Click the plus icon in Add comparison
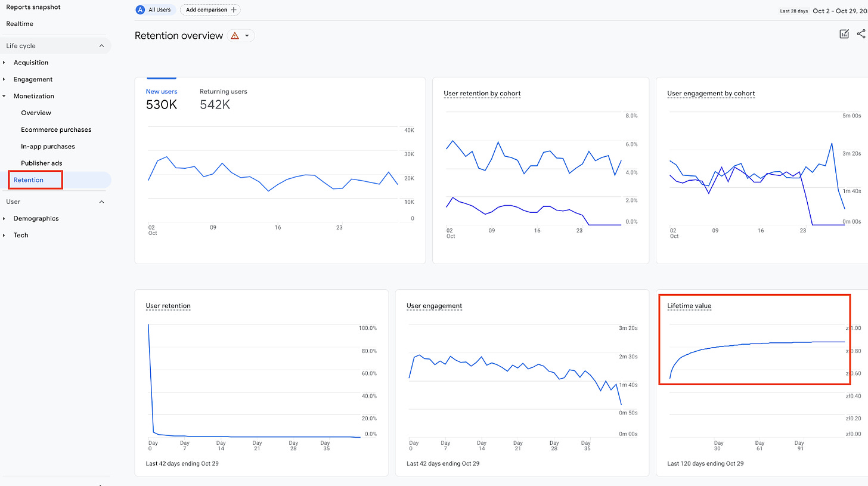The height and width of the screenshot is (486, 868). click(234, 10)
